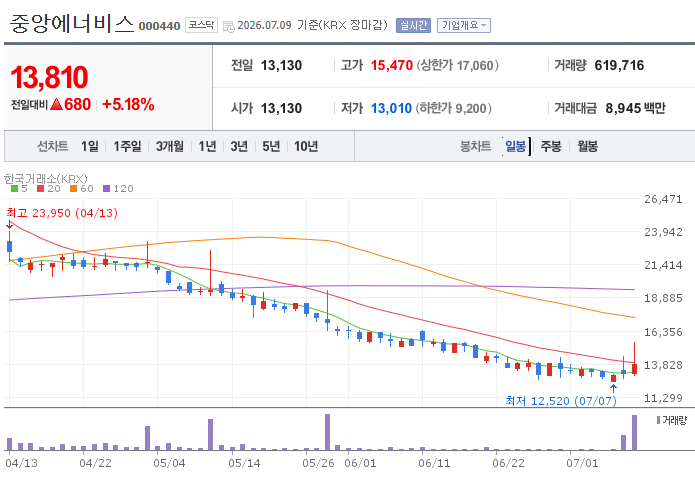The image size is (695, 481).
Task: Open the 기업개요 dropdown
Action: coord(464,25)
